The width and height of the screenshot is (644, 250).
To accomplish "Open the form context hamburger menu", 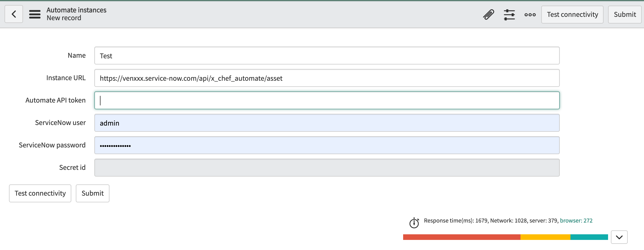I will [35, 14].
